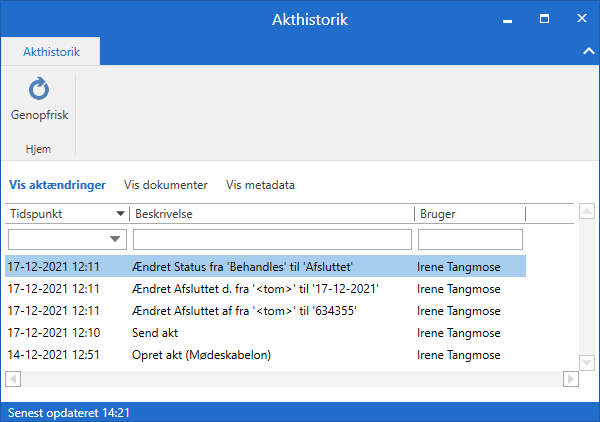
Task: Switch to Vis aktændringer view
Action: point(56,185)
